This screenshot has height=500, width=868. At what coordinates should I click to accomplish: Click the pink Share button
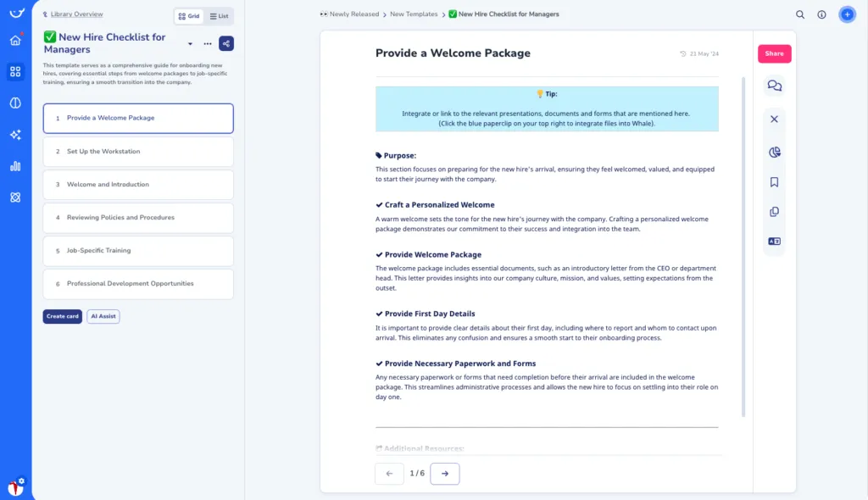[775, 53]
